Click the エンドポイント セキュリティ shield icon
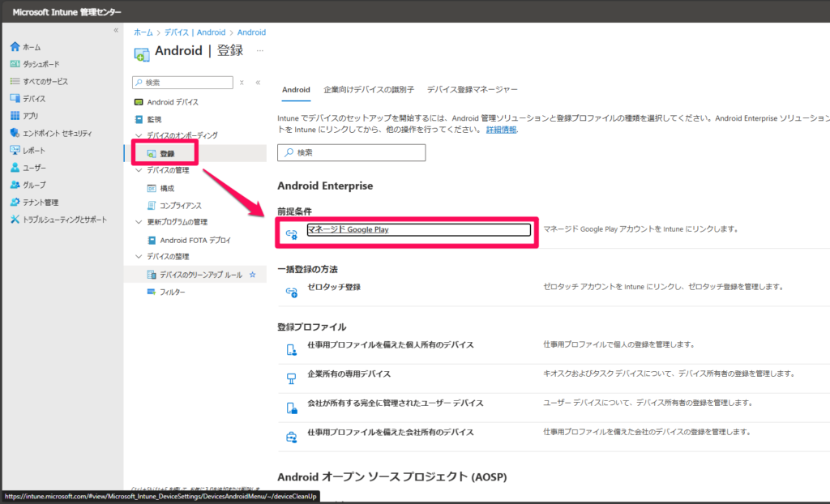This screenshot has height=504, width=830. click(x=15, y=133)
